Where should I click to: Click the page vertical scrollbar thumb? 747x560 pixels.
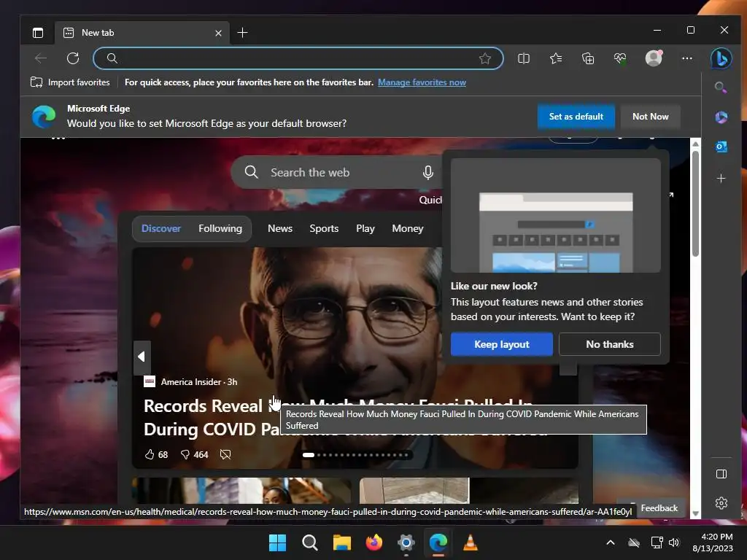click(x=695, y=204)
